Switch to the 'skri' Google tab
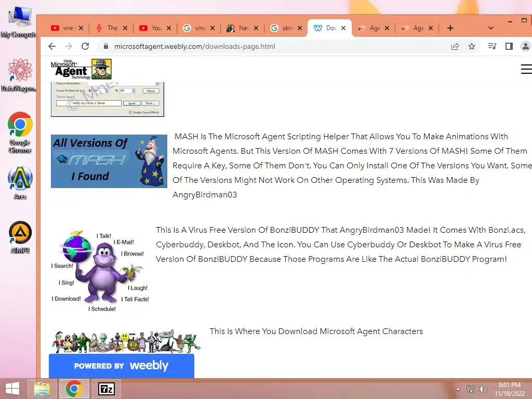Screen dimensions: 532x399 [x=283, y=28]
